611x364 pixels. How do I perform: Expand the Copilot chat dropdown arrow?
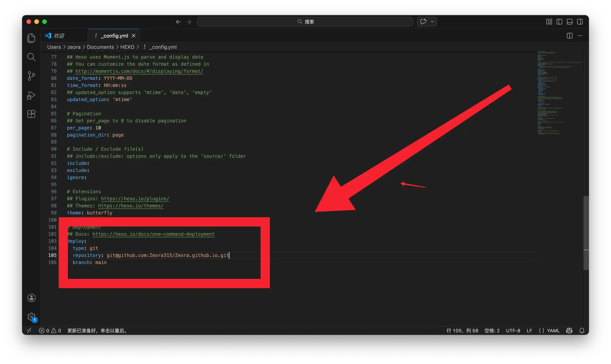[432, 22]
